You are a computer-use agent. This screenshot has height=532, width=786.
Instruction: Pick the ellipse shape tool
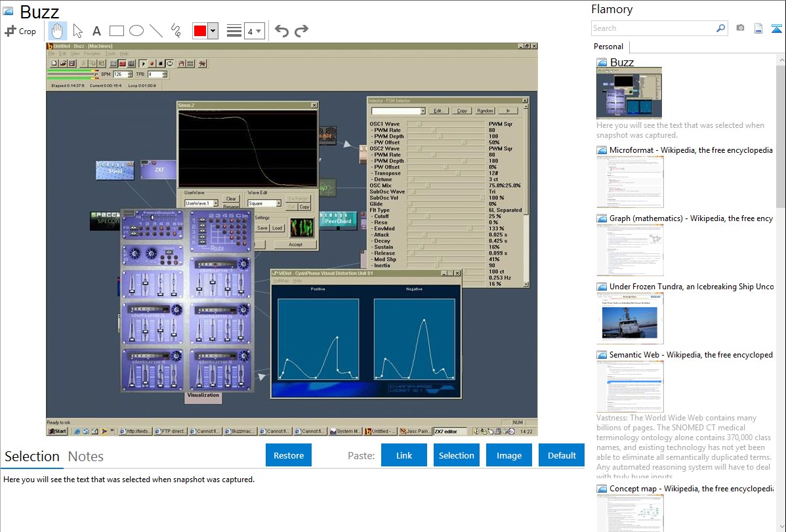pos(136,31)
